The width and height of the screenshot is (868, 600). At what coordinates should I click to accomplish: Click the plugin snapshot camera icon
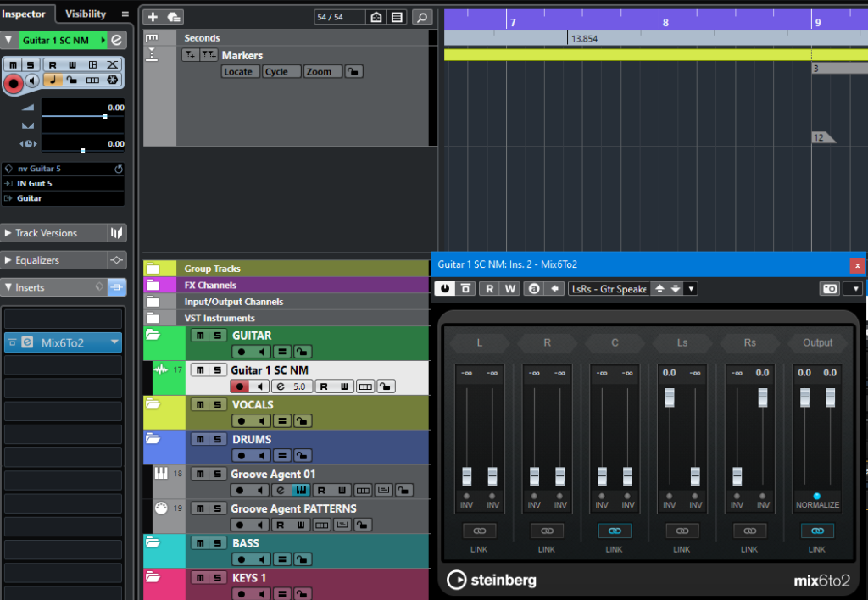(829, 288)
